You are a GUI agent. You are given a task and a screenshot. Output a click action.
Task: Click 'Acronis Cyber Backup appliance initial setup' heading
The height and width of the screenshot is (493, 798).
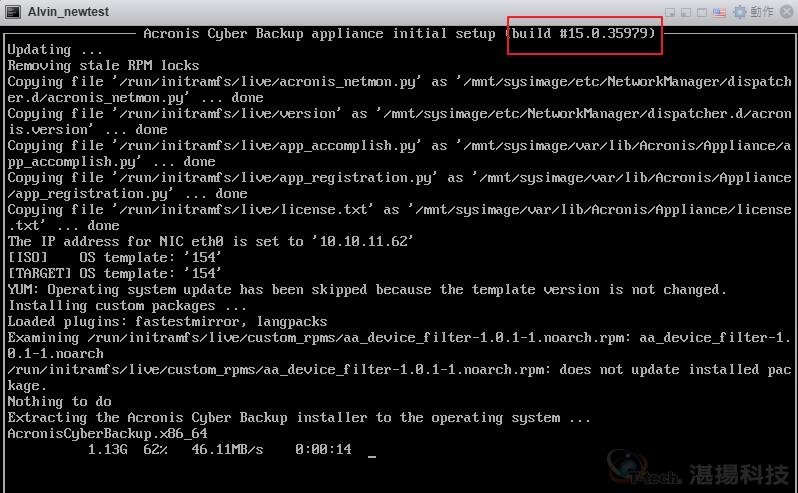tap(319, 34)
